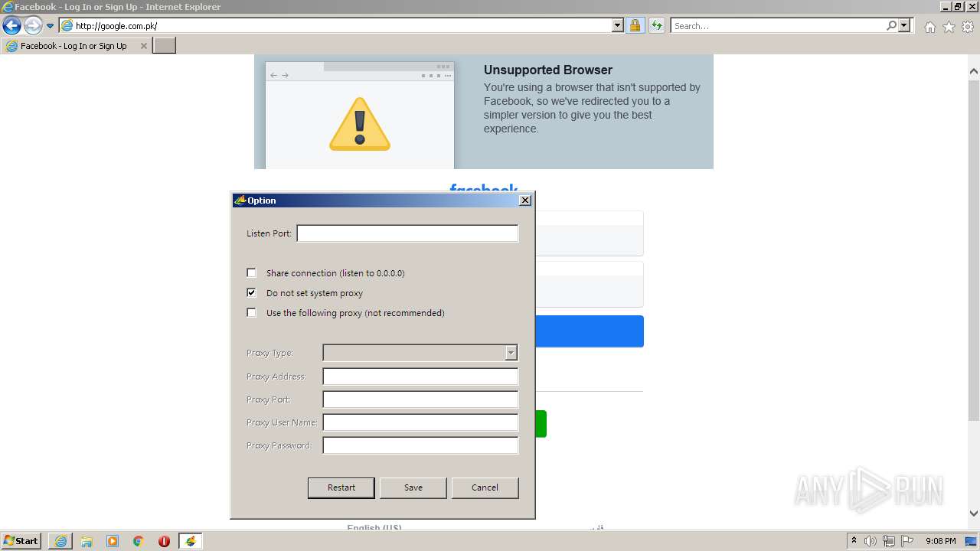Click the browser Back arrow button
The height and width of the screenshot is (551, 980).
click(11, 26)
